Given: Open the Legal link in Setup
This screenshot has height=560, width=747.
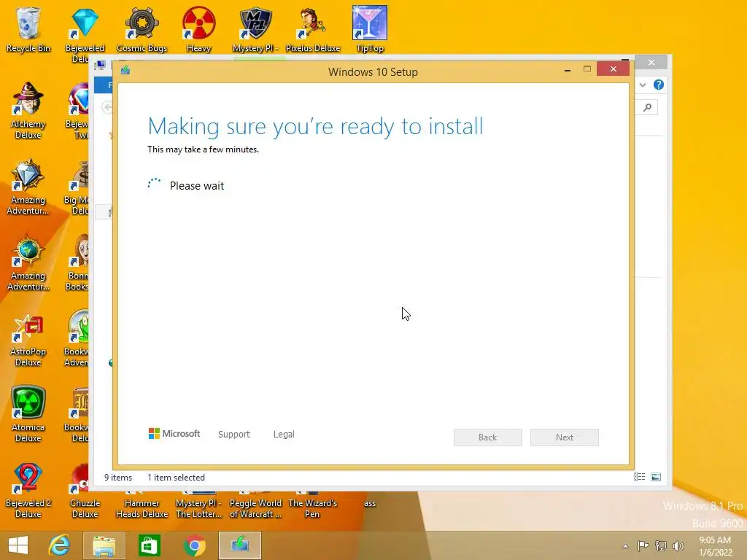Looking at the screenshot, I should coord(284,435).
